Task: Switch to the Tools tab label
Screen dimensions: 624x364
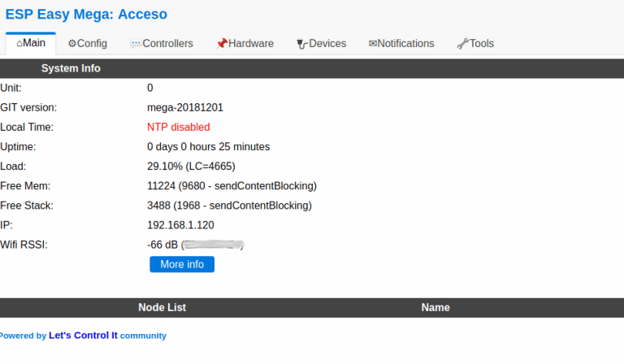Action: [x=481, y=44]
